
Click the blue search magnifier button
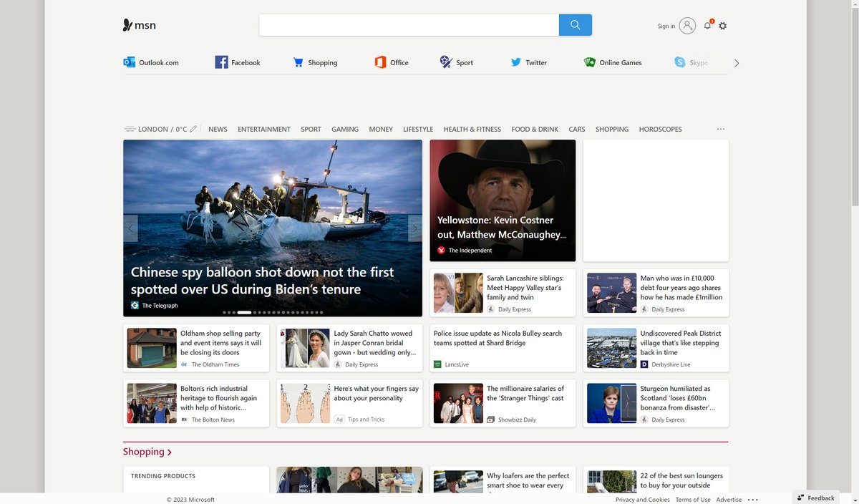pyautogui.click(x=575, y=25)
